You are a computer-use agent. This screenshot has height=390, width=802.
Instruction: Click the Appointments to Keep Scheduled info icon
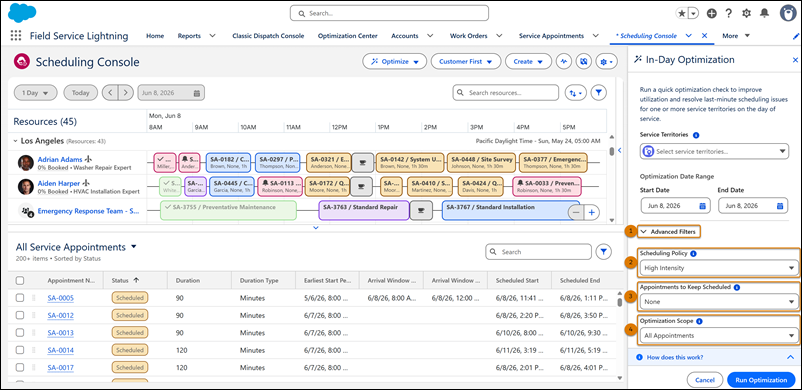click(x=737, y=288)
